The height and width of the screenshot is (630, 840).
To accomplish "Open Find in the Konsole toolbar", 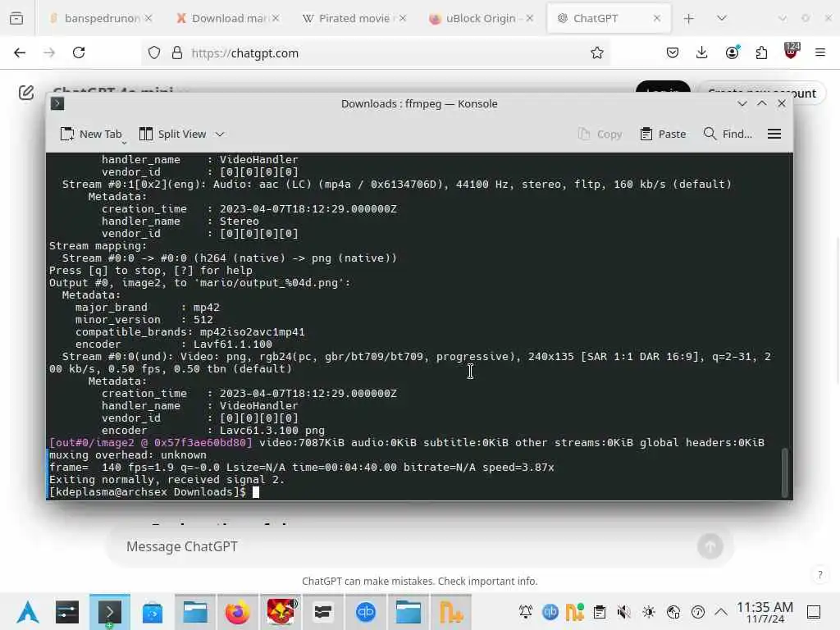I will pos(727,134).
